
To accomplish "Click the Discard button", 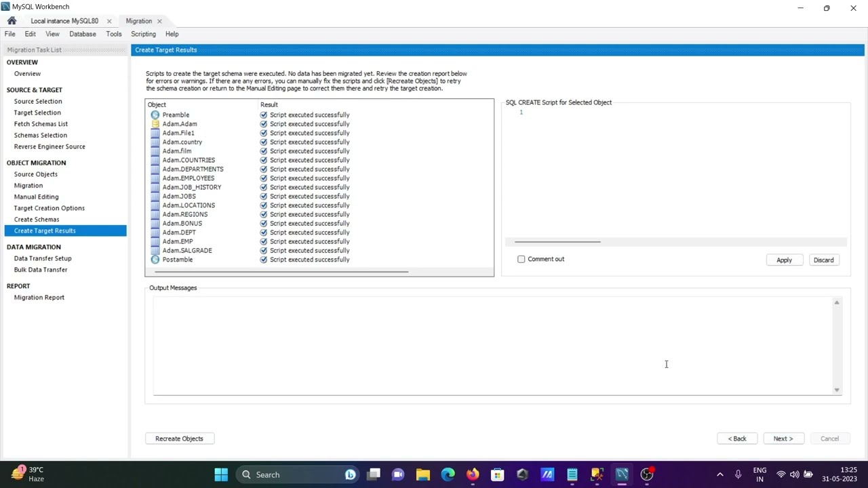I will point(823,260).
